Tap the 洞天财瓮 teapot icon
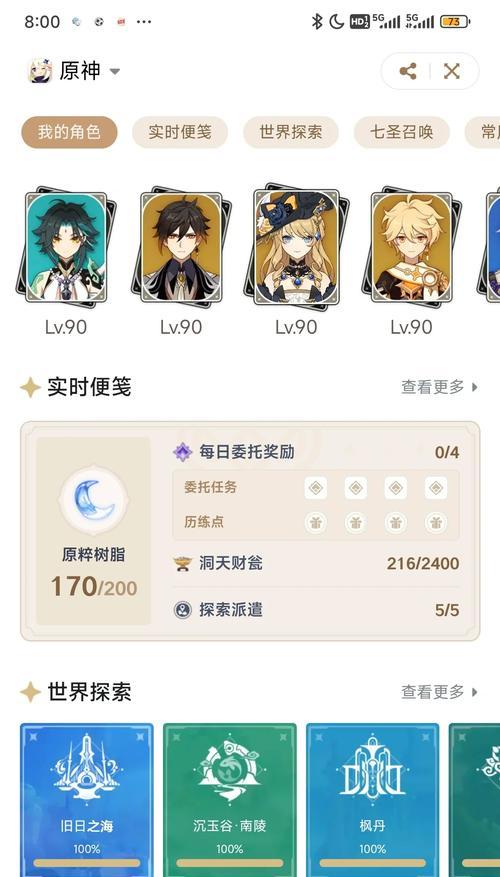 (182, 563)
